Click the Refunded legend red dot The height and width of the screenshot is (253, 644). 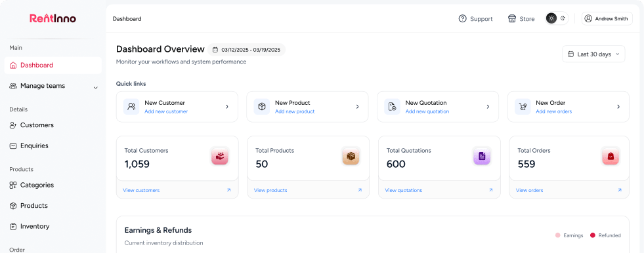[593, 235]
